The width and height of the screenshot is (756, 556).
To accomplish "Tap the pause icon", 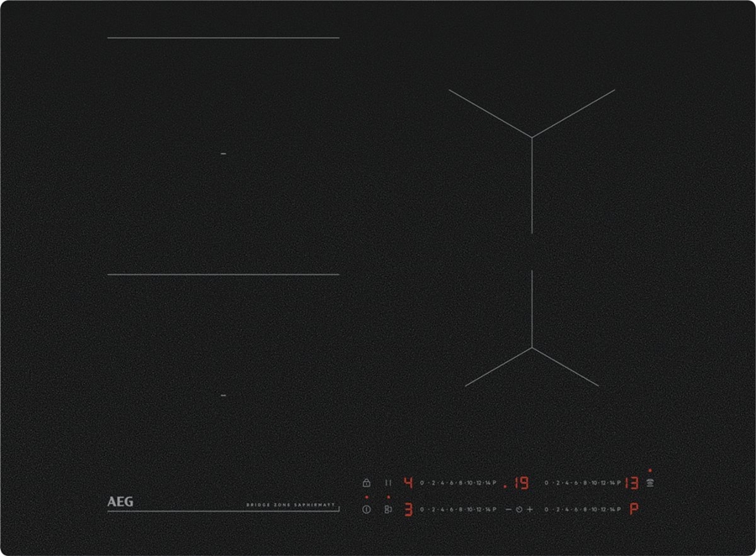I will (388, 483).
